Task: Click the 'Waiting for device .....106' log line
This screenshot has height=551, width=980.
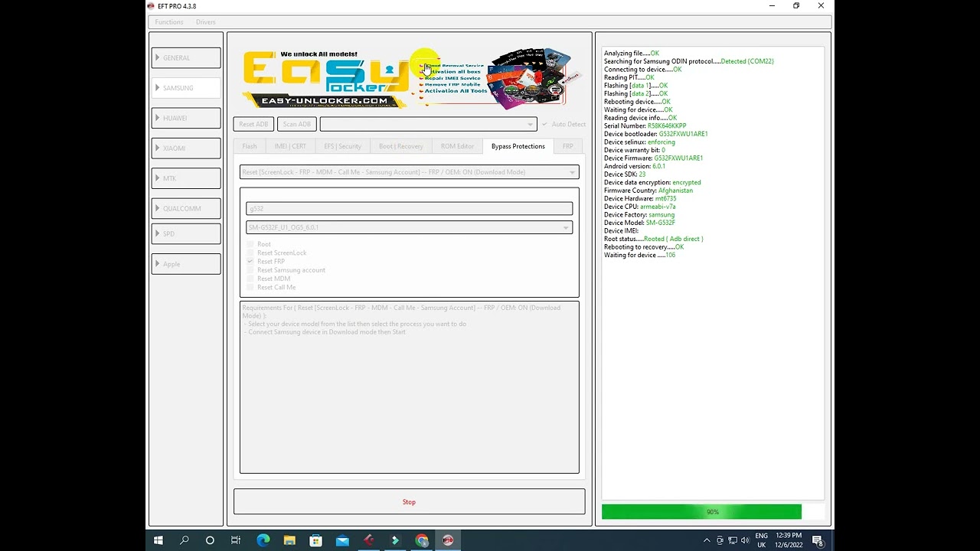Action: tap(639, 255)
